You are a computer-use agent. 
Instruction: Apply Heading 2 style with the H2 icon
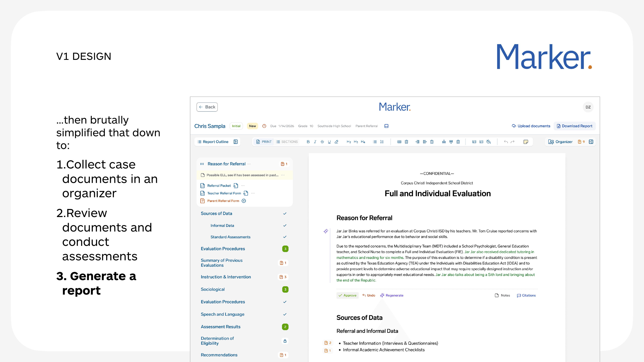coord(349,142)
